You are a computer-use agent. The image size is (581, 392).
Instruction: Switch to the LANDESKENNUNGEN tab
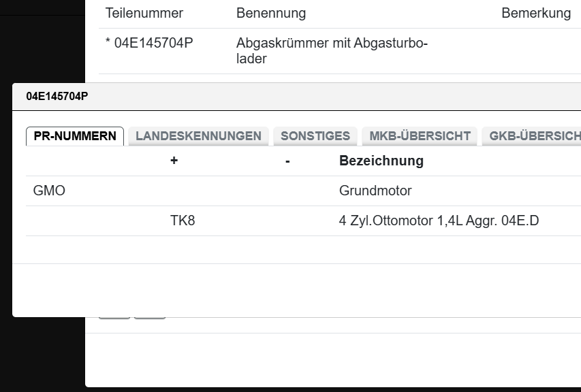198,135
